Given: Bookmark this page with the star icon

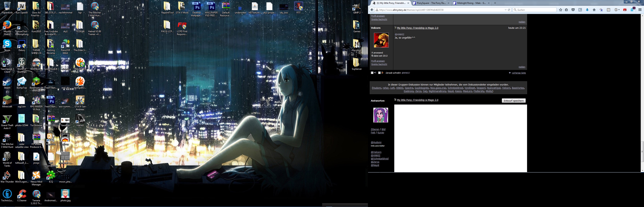Looking at the screenshot, I should point(560,10).
